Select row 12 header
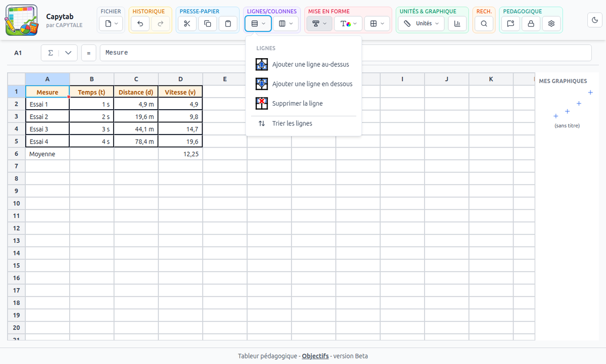The image size is (606, 364). pos(16,228)
